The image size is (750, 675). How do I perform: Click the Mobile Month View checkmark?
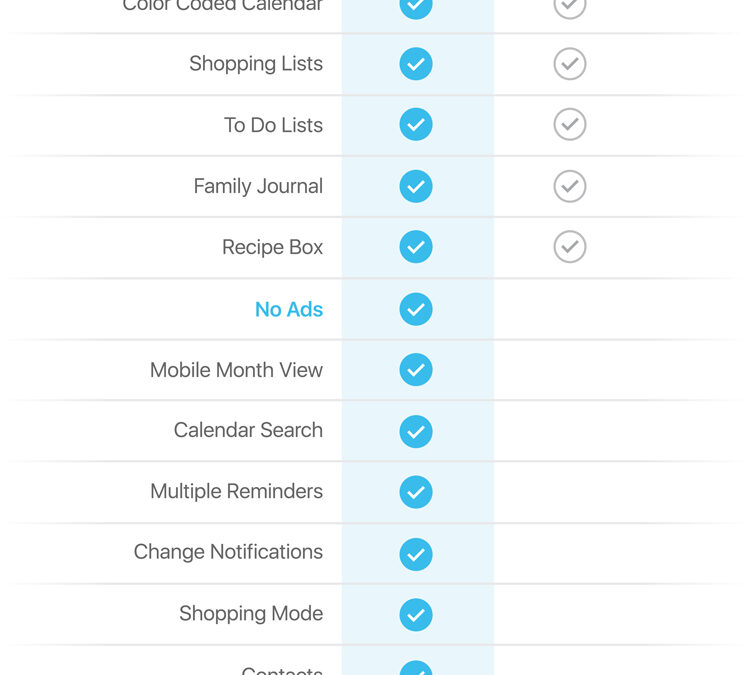(416, 369)
